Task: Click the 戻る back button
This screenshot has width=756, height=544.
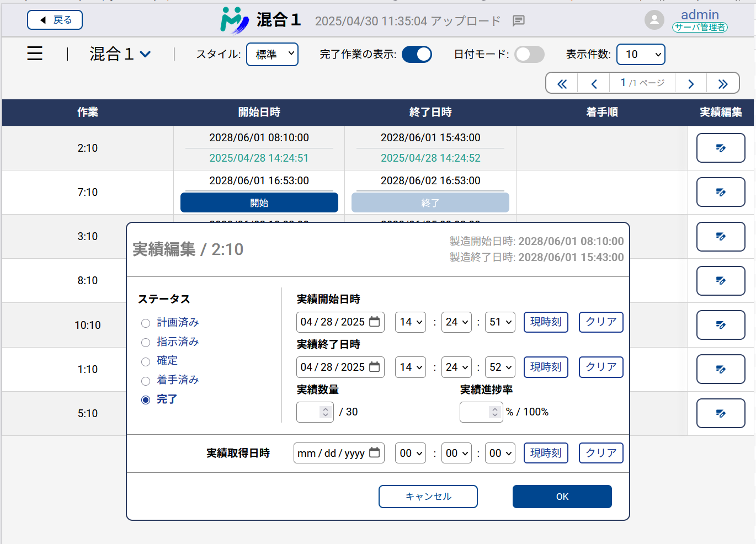Action: click(55, 20)
